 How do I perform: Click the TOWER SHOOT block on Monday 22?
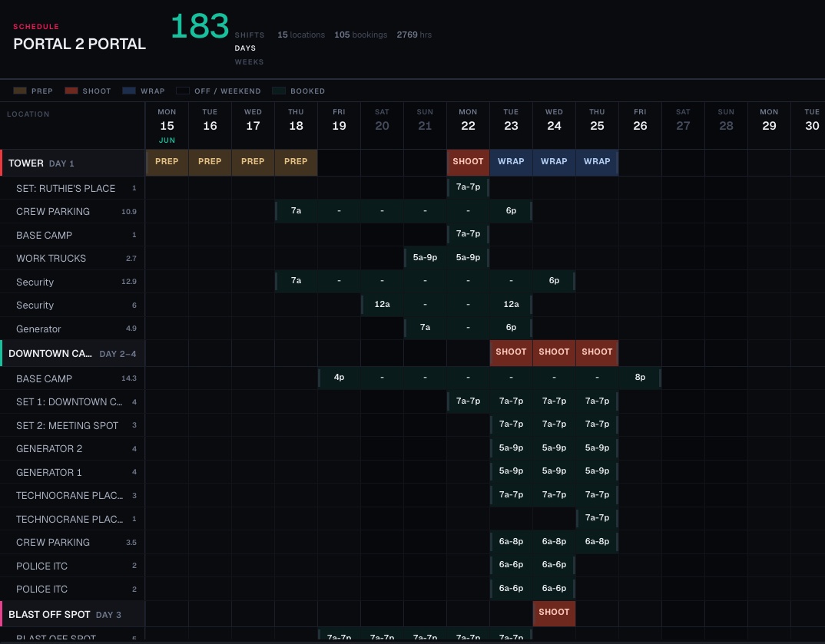[468, 162]
